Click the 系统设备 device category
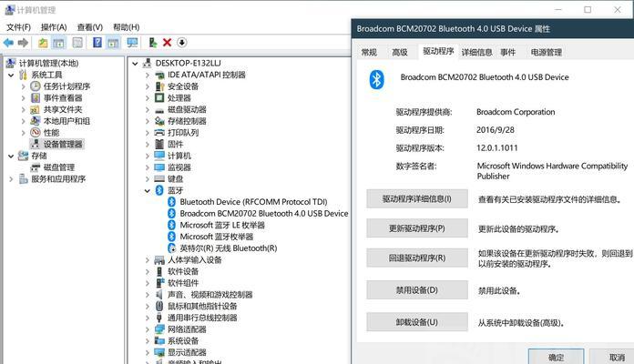The width and height of the screenshot is (634, 364). pos(183,341)
